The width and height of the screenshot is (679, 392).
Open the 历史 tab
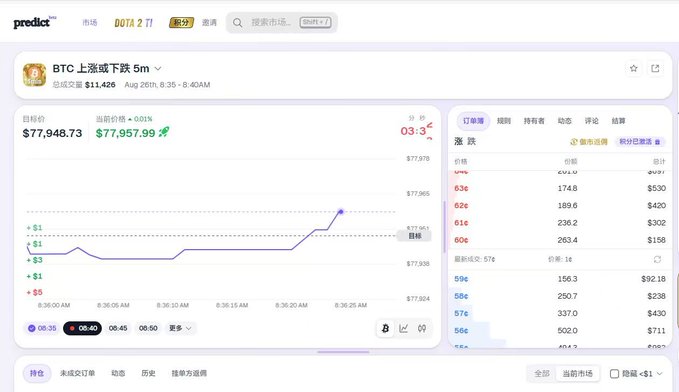pos(149,373)
